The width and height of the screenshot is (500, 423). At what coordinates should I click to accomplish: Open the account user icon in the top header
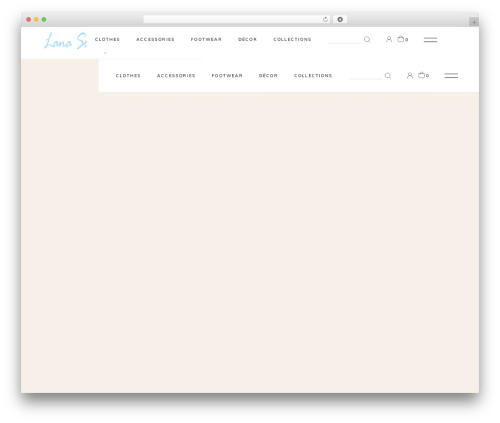(x=389, y=39)
